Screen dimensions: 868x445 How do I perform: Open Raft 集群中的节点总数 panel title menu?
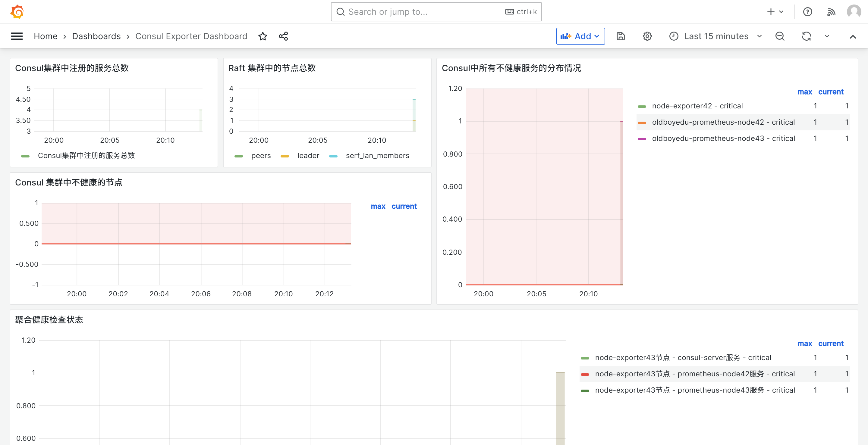pyautogui.click(x=272, y=68)
